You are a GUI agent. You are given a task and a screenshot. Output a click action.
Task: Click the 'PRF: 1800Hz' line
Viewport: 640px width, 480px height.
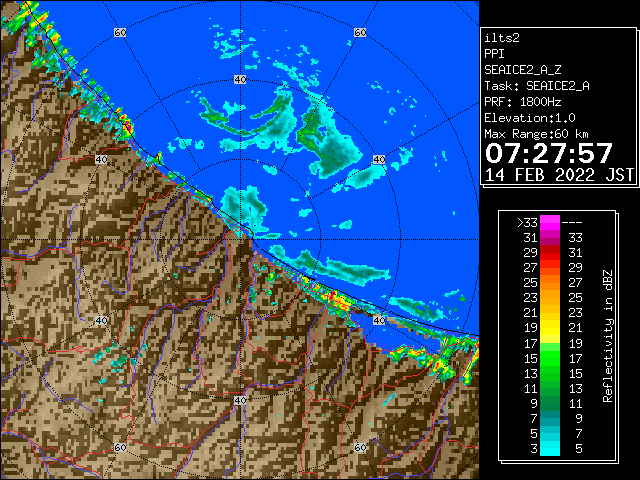[523, 102]
